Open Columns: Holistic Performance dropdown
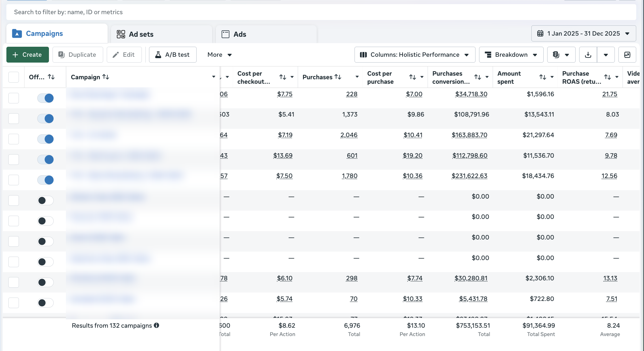The image size is (644, 351). pyautogui.click(x=415, y=55)
